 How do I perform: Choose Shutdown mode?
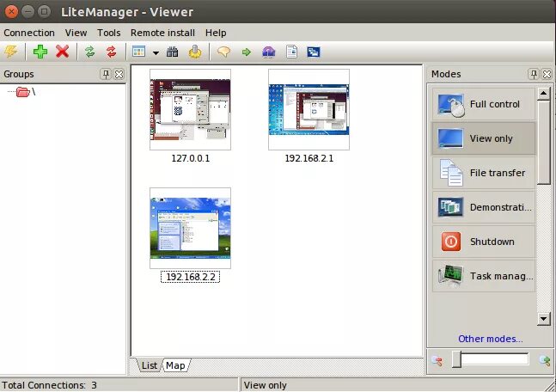click(x=483, y=242)
